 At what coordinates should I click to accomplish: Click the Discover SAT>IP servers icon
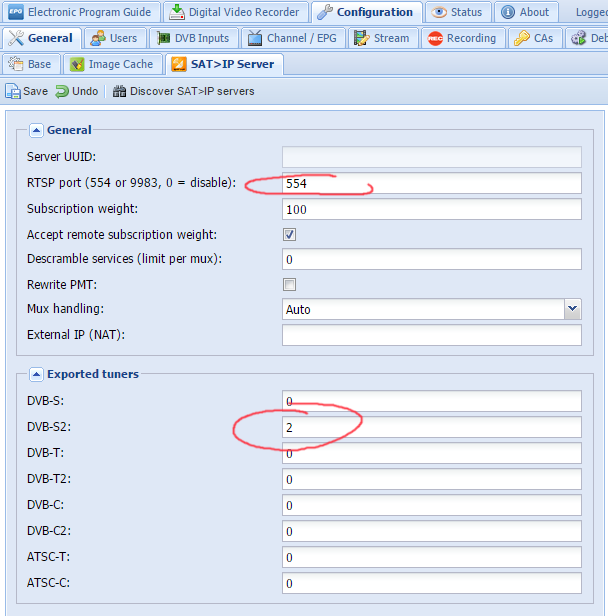120,91
